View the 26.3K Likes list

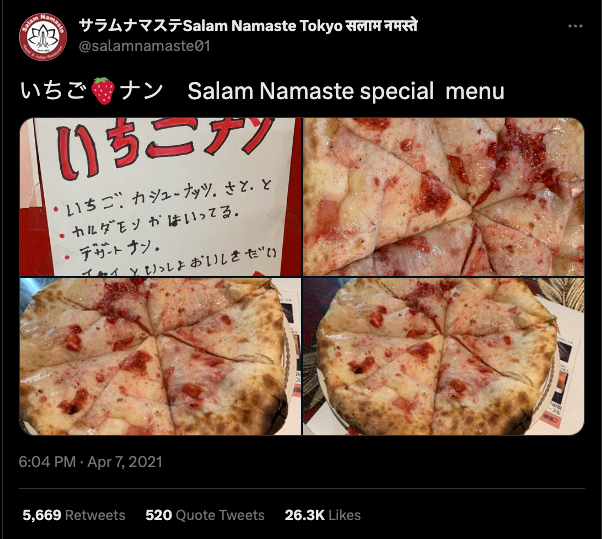[x=322, y=515]
